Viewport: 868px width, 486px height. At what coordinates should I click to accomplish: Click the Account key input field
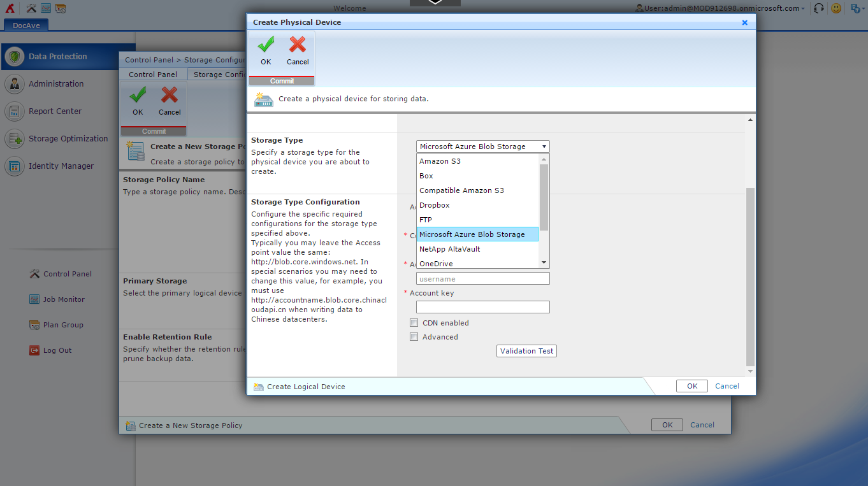(x=483, y=307)
